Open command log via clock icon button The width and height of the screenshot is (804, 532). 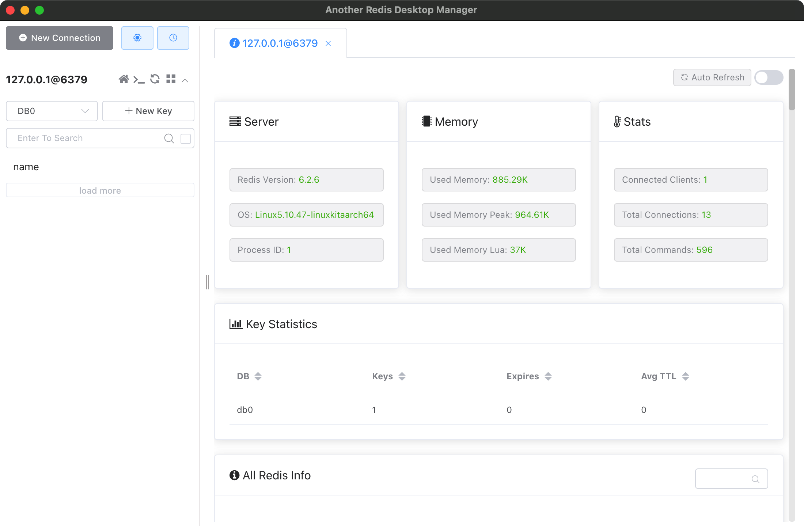[173, 38]
